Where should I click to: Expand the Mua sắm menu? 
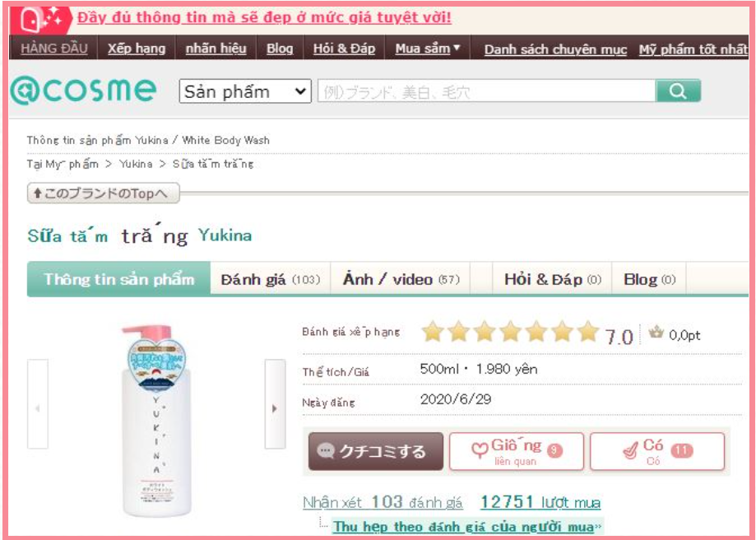click(428, 49)
